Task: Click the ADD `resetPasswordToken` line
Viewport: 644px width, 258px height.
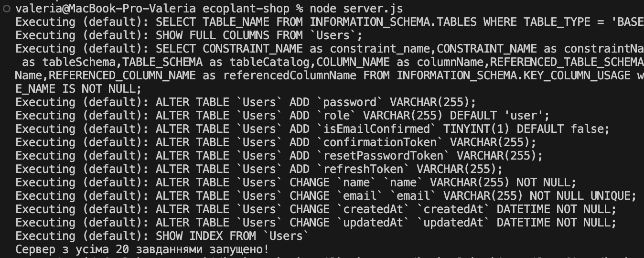Action: pos(279,156)
